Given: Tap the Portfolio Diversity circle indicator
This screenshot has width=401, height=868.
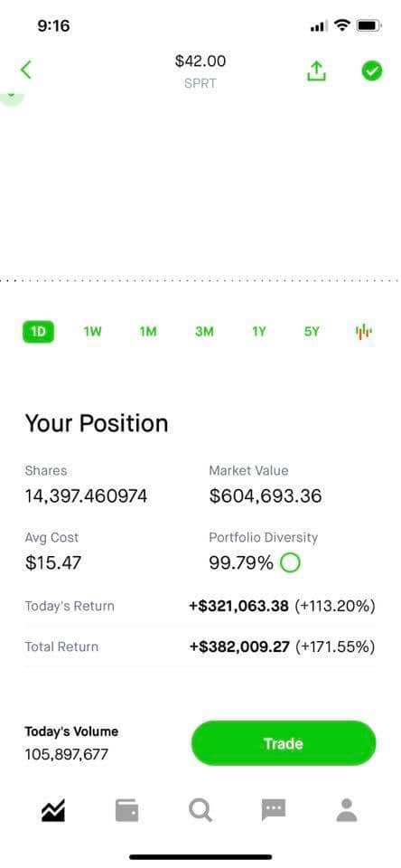Looking at the screenshot, I should (291, 563).
